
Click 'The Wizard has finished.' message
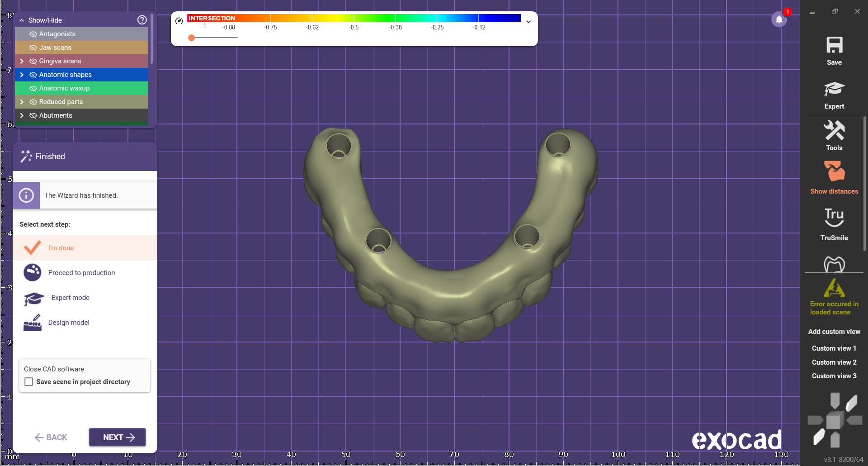coord(81,195)
